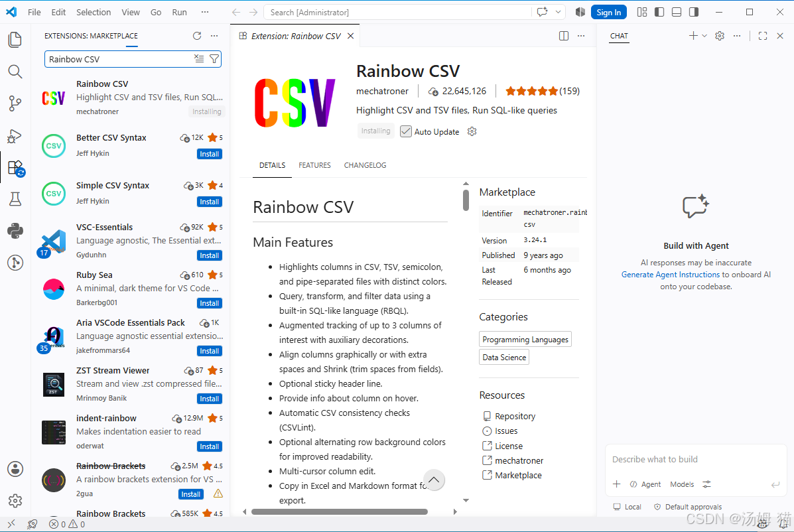Select the DETAILS tab
The width and height of the screenshot is (794, 532).
[272, 165]
